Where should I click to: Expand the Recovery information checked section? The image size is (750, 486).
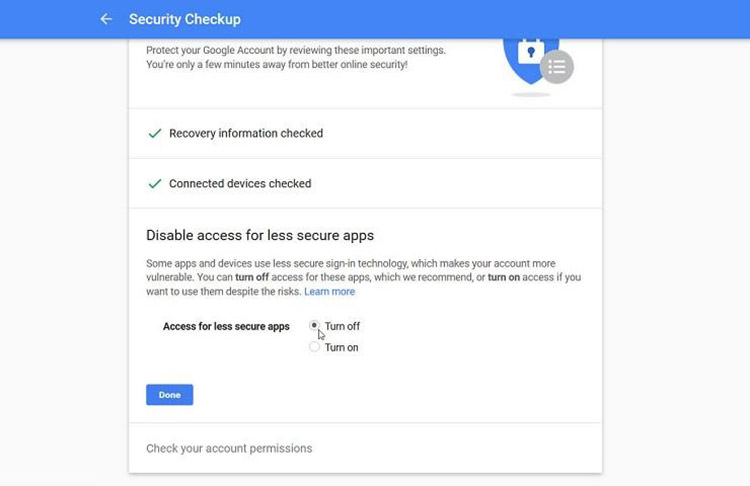coord(246,133)
